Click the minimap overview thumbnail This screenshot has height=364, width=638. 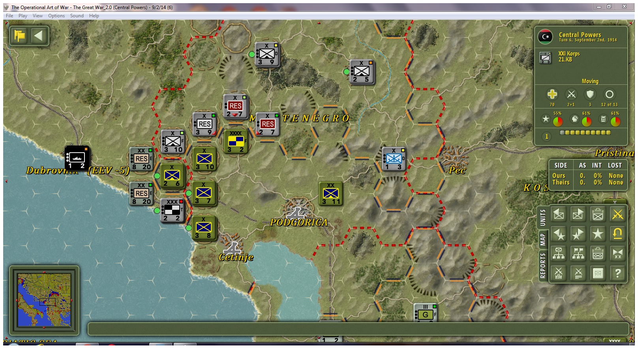pos(44,300)
